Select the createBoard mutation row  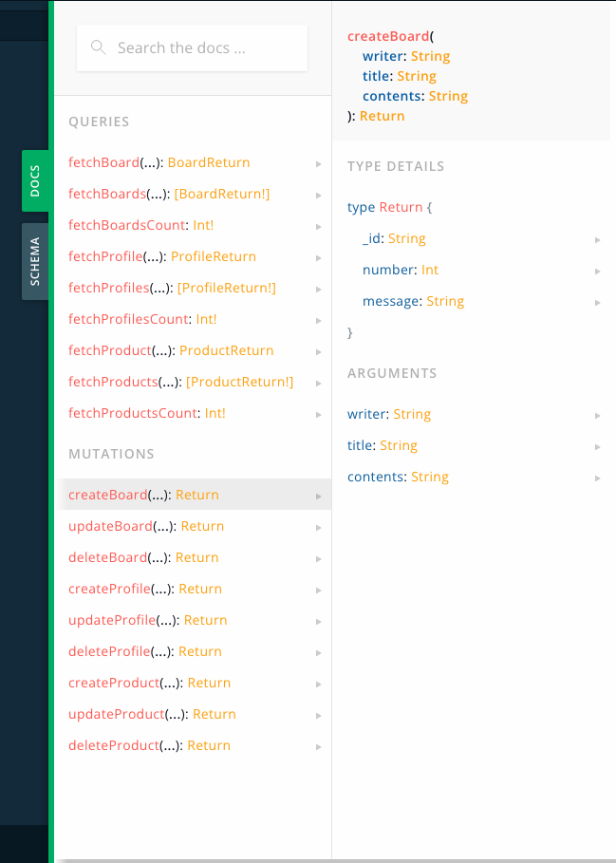point(195,495)
